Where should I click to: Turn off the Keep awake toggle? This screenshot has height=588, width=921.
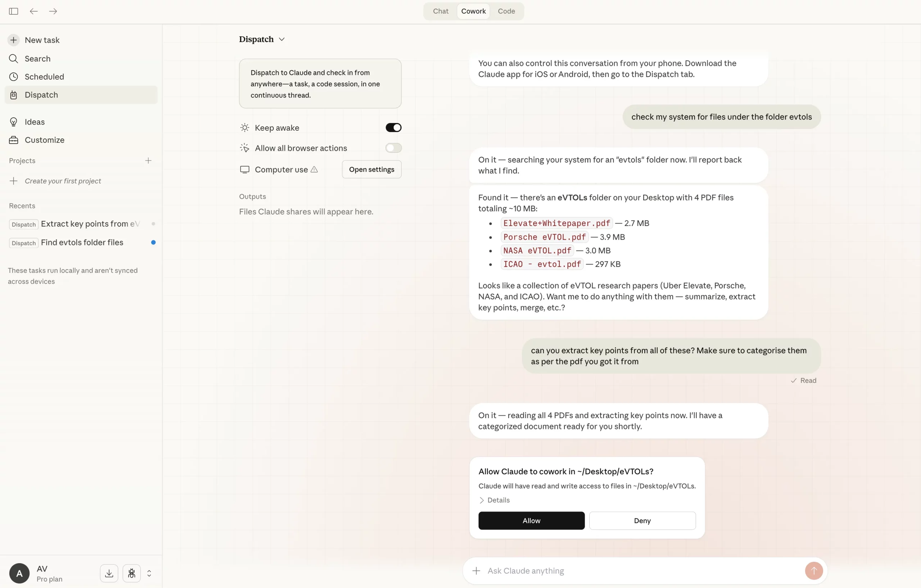point(393,127)
